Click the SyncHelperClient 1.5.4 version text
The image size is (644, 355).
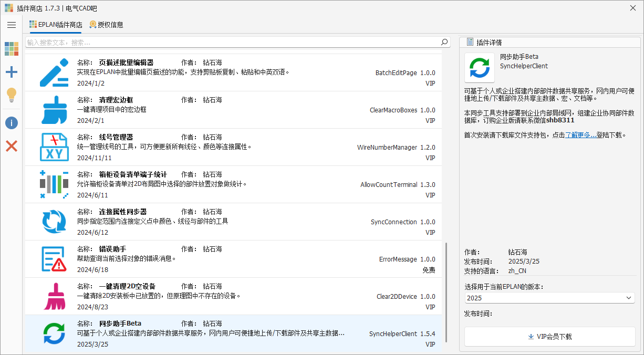click(402, 334)
